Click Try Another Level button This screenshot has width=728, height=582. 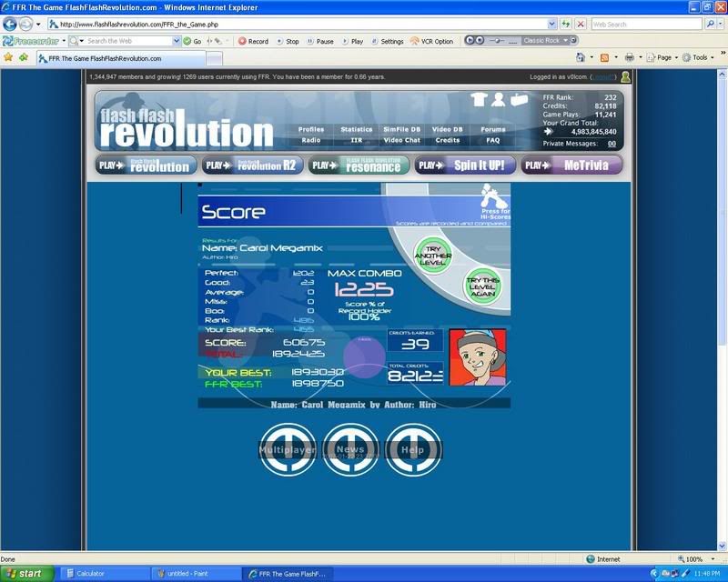tap(433, 256)
